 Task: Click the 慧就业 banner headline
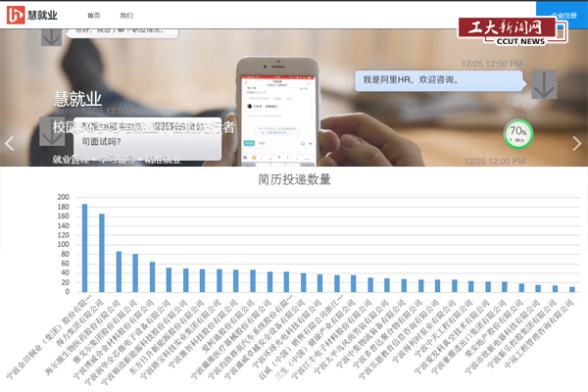[77, 99]
